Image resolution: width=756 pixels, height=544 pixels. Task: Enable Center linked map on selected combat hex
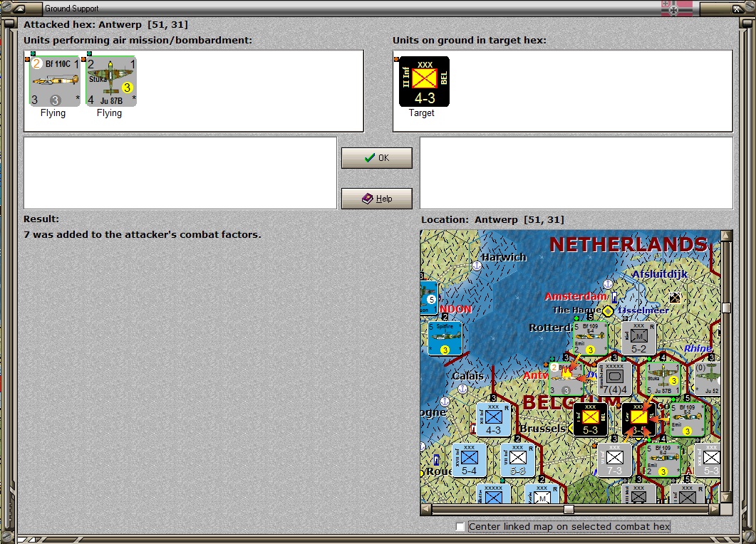460,527
